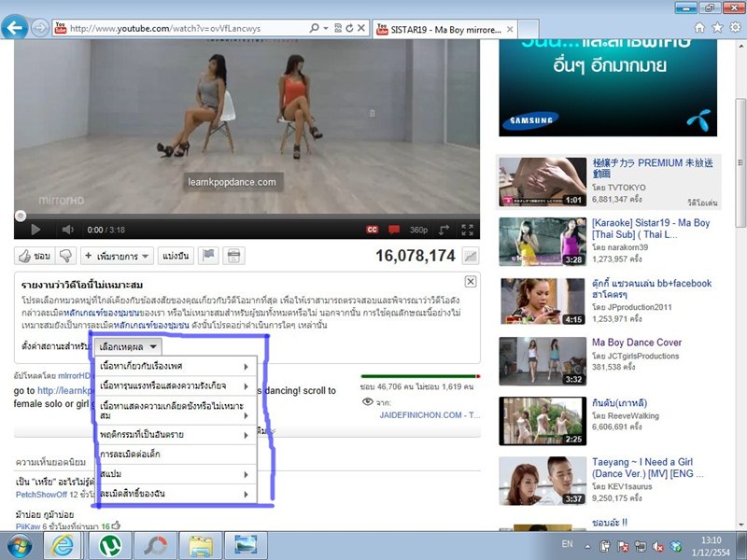747x560 pixels.
Task: Show hidden tray icons arrow
Action: (x=588, y=547)
